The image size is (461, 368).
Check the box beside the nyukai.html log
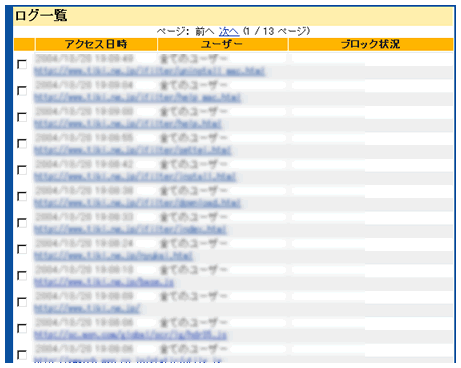point(22,249)
